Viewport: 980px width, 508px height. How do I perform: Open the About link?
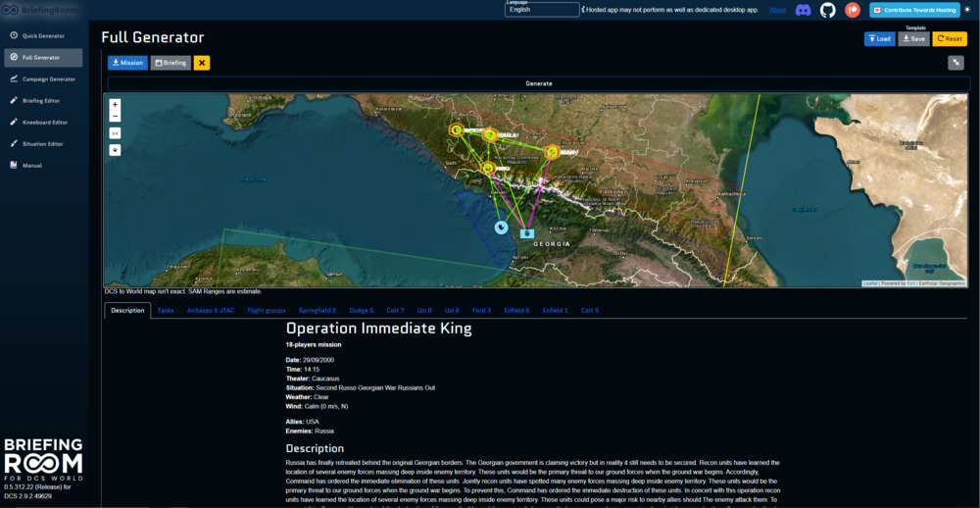[x=777, y=10]
